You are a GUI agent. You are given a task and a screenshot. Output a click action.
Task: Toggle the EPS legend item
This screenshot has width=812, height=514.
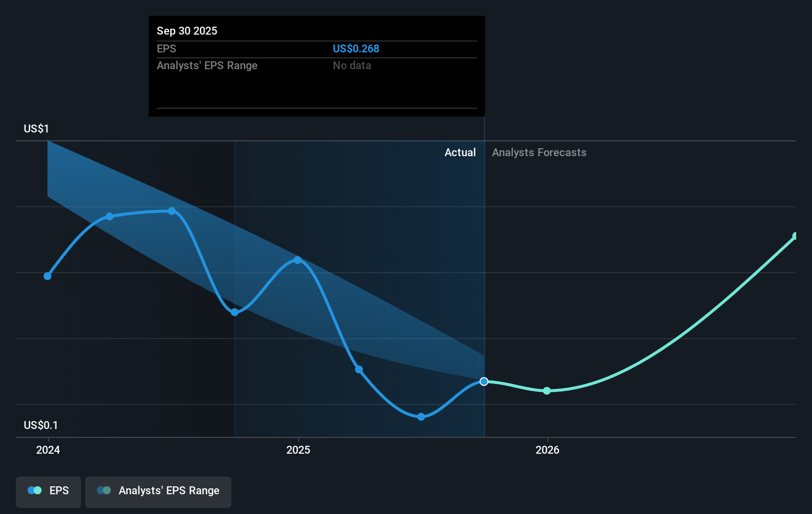[48, 492]
